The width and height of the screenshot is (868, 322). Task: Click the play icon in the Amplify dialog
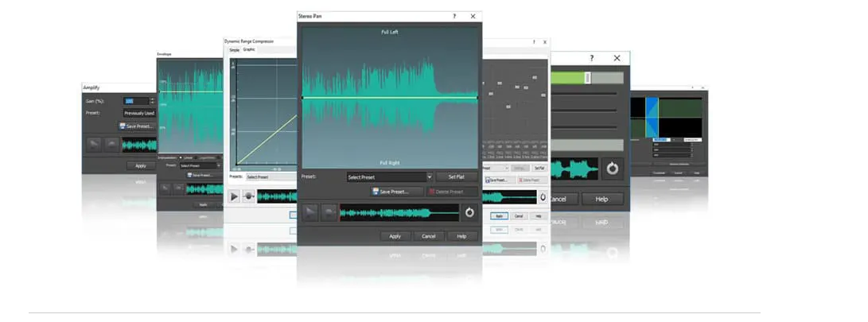94,145
